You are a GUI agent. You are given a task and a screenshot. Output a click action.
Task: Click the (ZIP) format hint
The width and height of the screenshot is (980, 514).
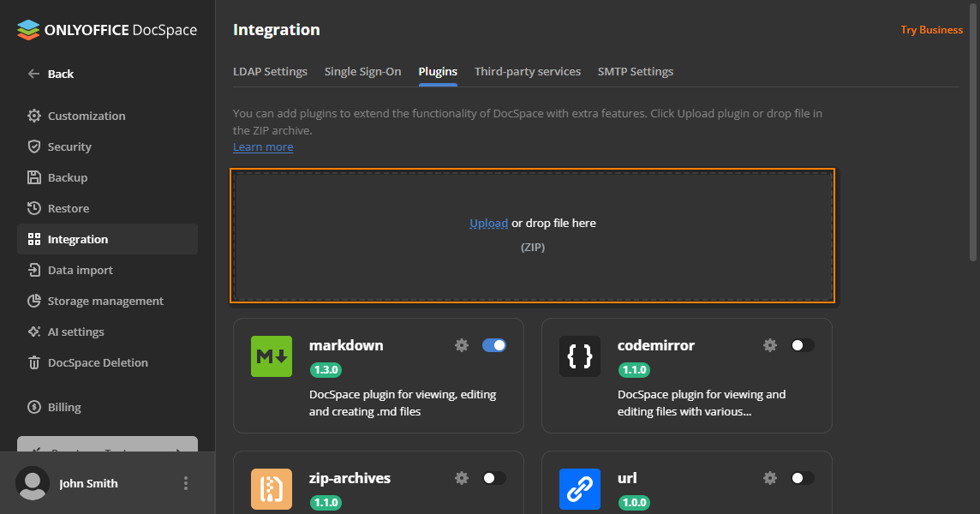coord(533,247)
